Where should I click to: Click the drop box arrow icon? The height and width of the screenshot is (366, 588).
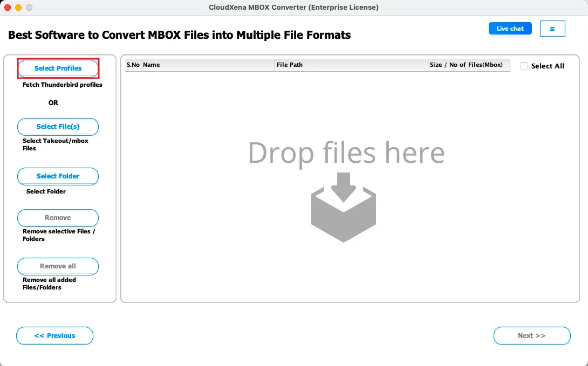pos(343,207)
